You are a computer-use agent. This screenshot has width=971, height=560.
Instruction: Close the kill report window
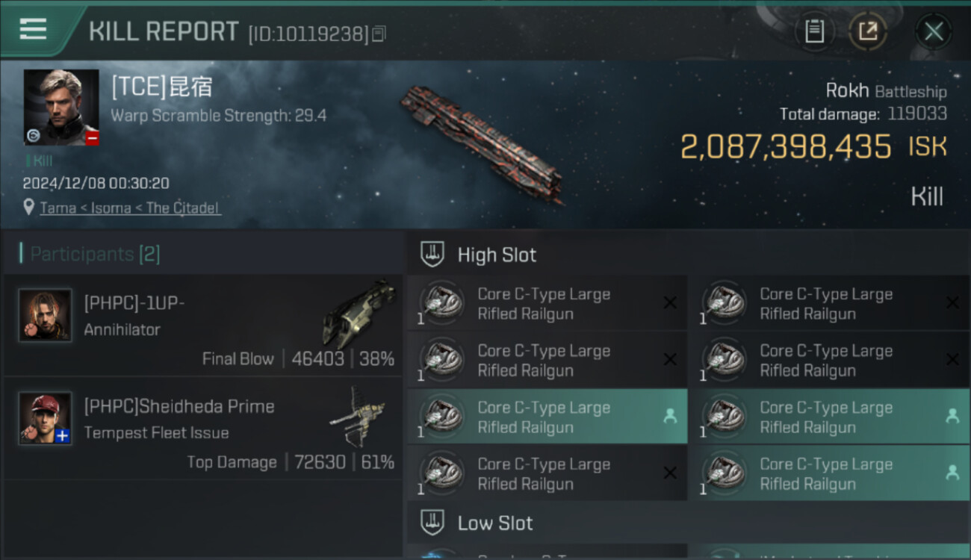click(x=933, y=31)
